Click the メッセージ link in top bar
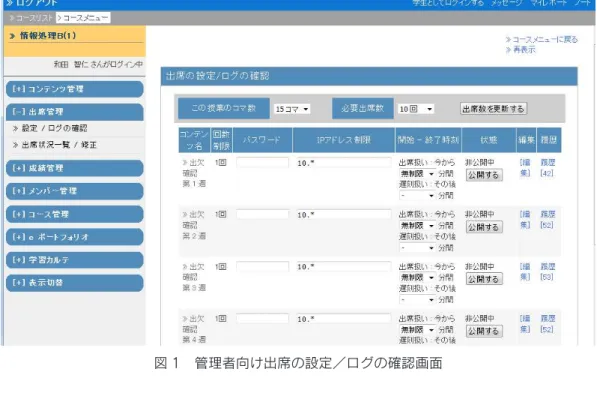Screen dimensions: 597x393 coord(506,3)
